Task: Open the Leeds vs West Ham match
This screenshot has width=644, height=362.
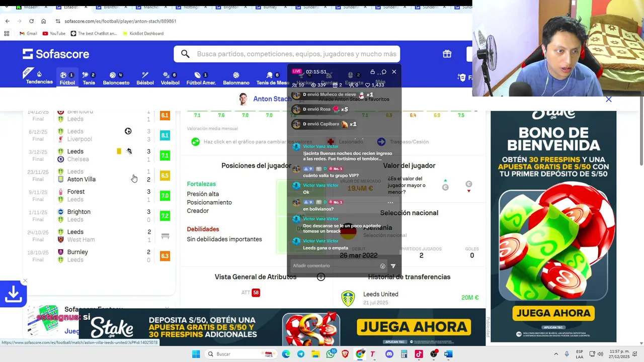Action: click(99, 236)
